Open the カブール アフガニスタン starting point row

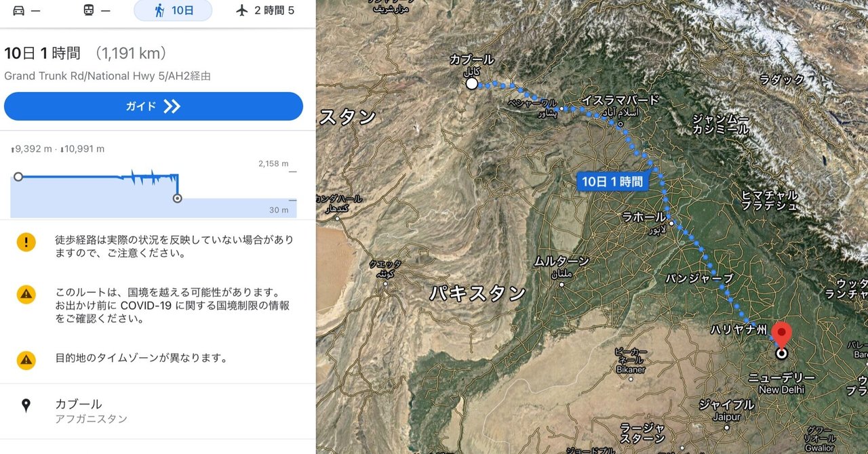pos(157,411)
